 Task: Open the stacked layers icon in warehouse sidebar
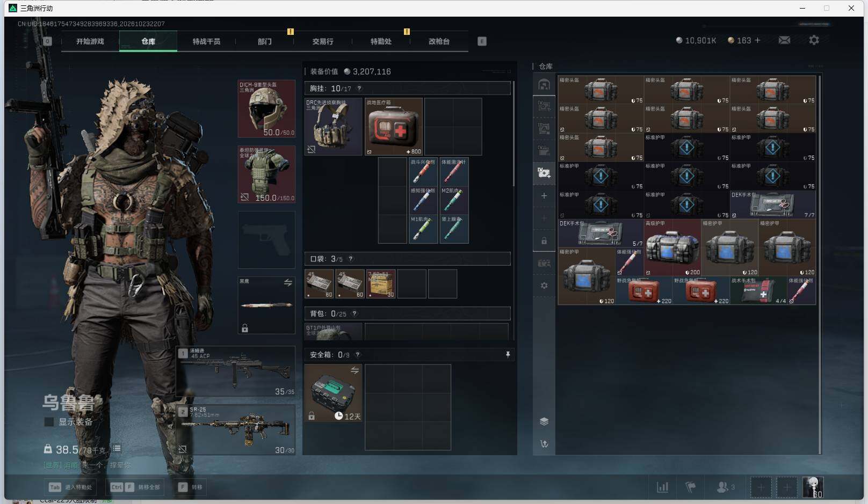pos(544,421)
